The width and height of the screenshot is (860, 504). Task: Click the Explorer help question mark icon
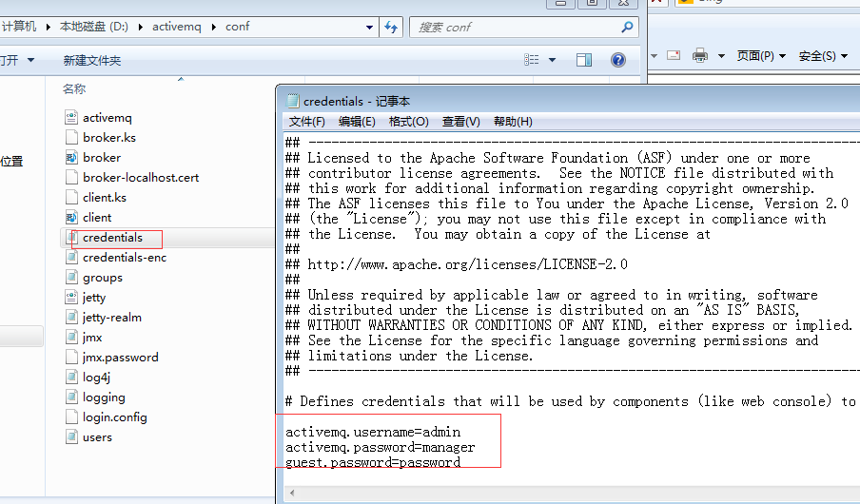click(x=618, y=60)
